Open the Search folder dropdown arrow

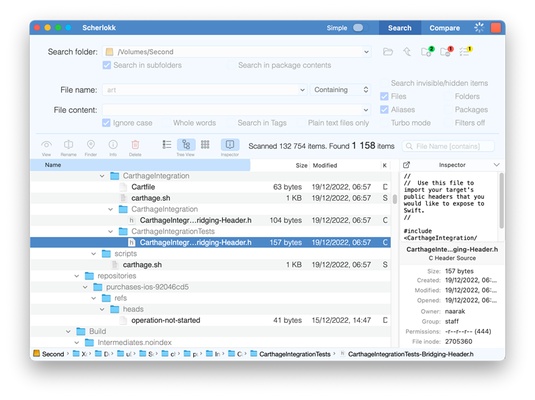click(x=366, y=52)
